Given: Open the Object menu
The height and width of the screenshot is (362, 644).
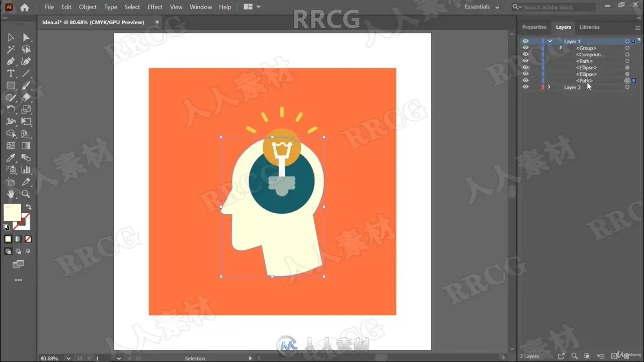Looking at the screenshot, I should [88, 7].
